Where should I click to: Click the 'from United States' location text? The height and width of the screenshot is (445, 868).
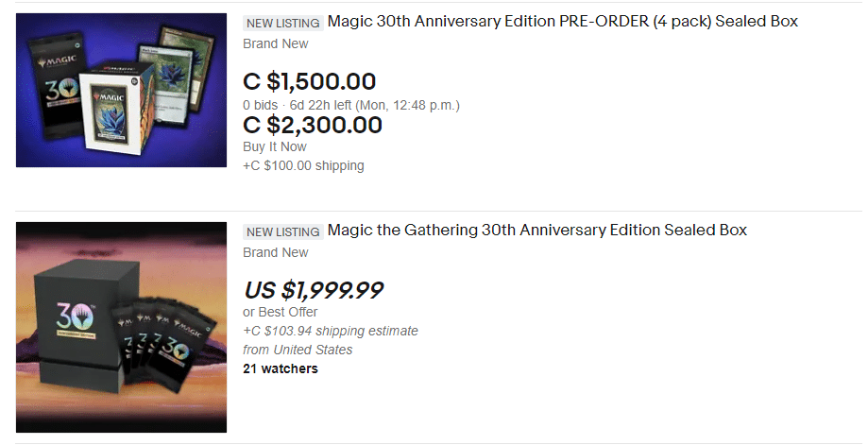click(x=298, y=350)
